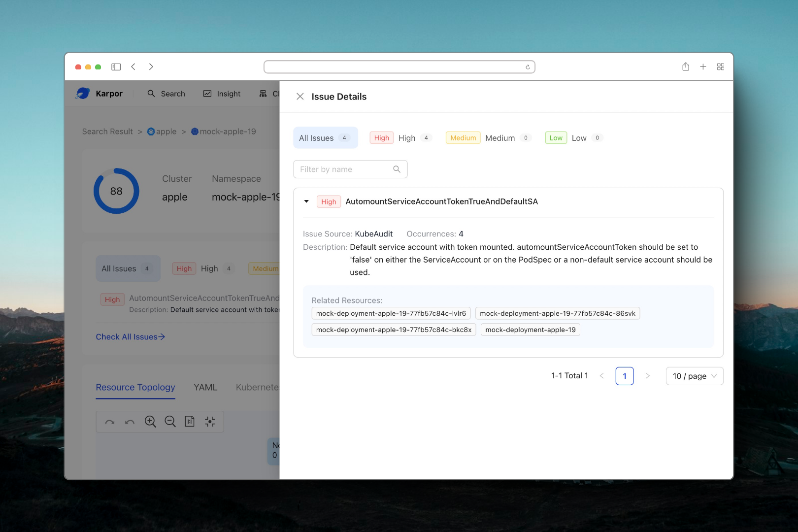798x532 pixels.
Task: Click the browser share icon
Action: (x=686, y=67)
